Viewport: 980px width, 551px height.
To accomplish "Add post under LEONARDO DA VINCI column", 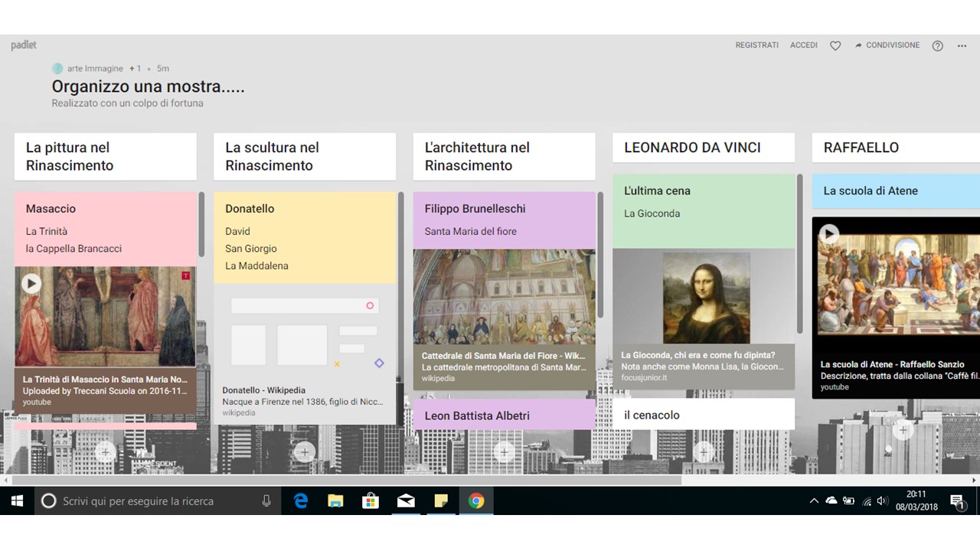I will pyautogui.click(x=704, y=452).
